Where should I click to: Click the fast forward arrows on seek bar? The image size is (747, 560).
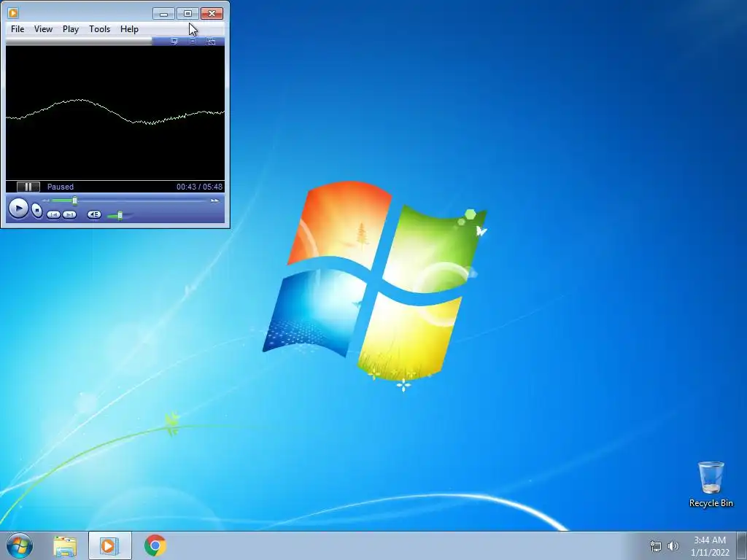tap(215, 201)
